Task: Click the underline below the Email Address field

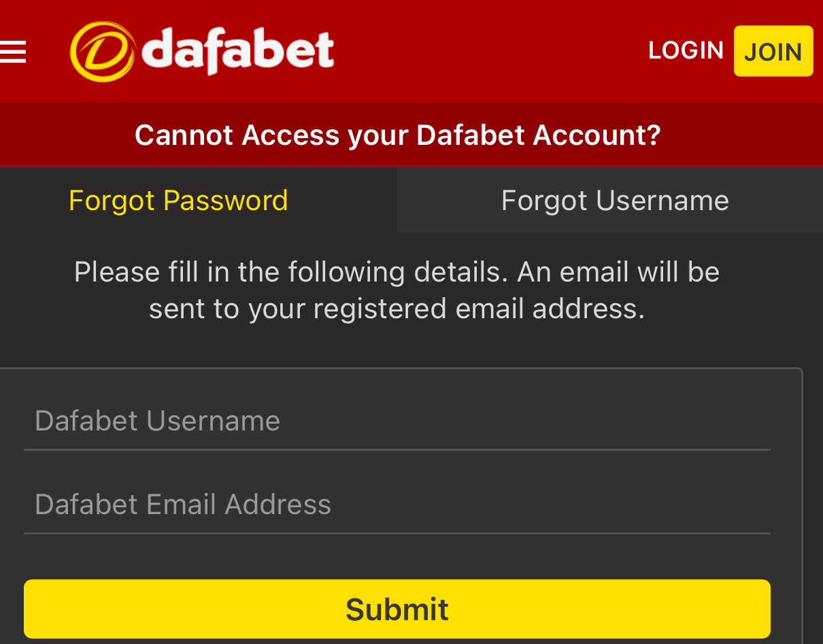Action: (x=397, y=533)
